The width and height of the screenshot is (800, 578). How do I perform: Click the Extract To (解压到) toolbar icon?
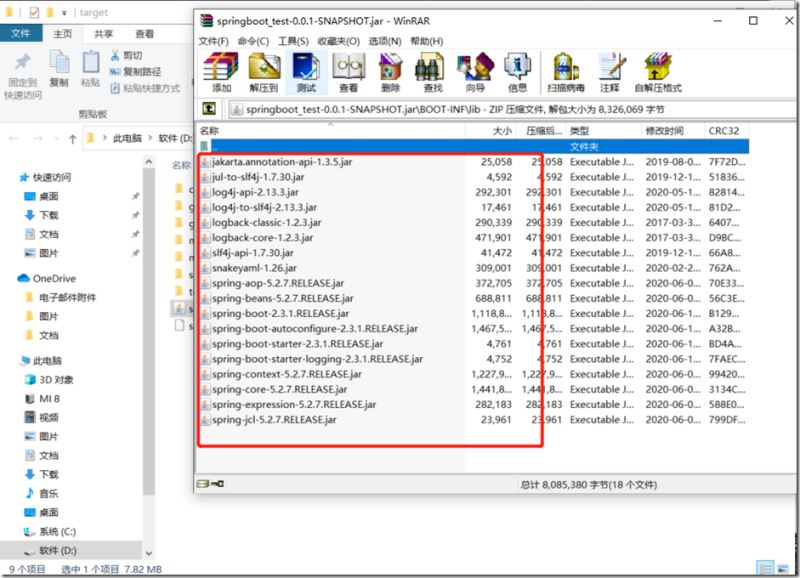click(x=264, y=72)
